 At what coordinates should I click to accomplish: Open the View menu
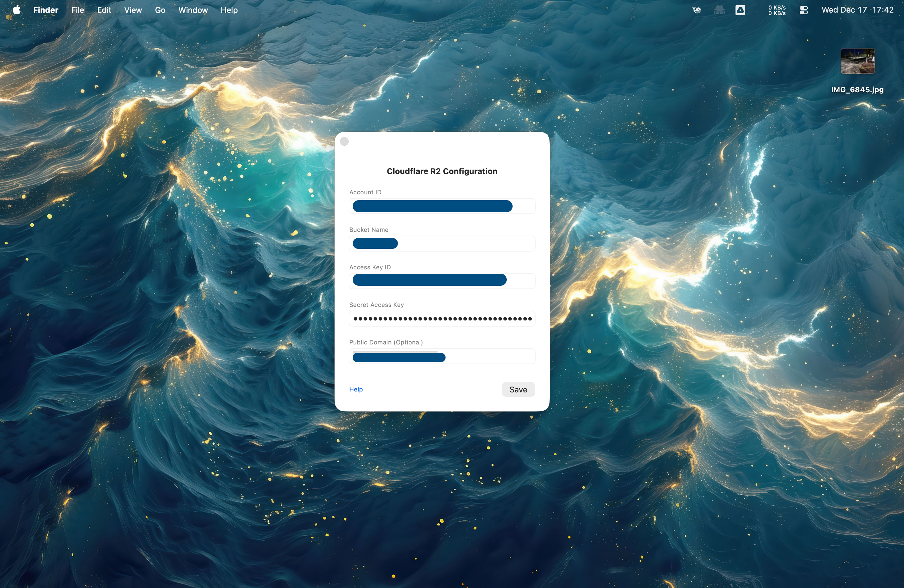[132, 10]
